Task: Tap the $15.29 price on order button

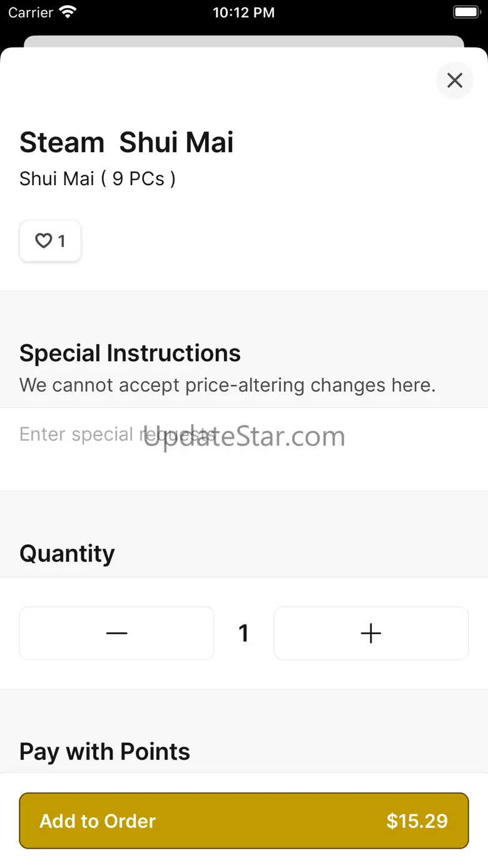Action: pyautogui.click(x=417, y=821)
